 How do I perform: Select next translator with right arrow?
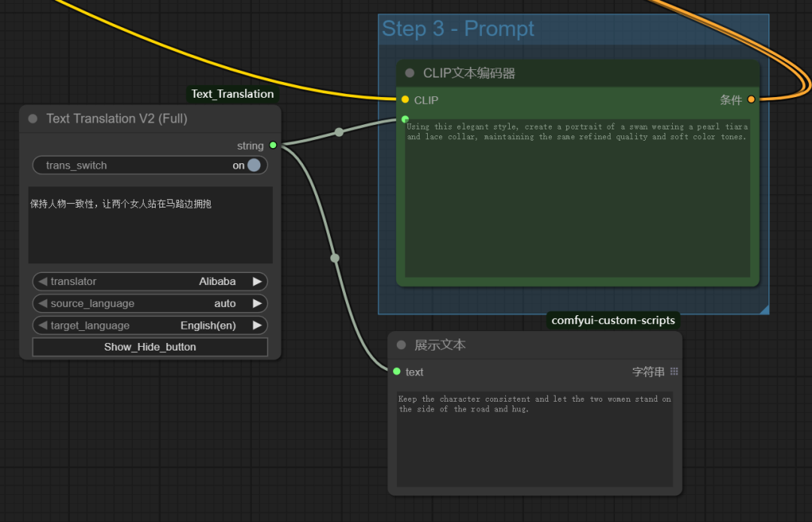click(257, 281)
